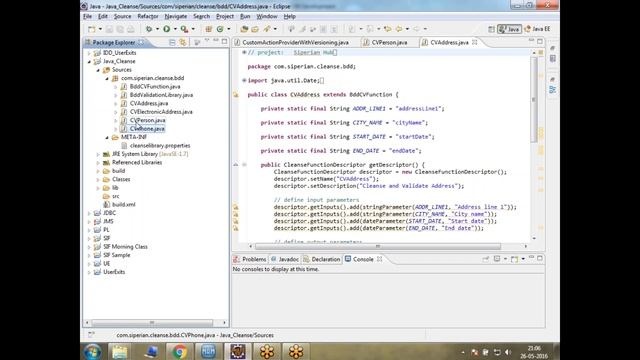The width and height of the screenshot is (640, 360).
Task: Click the Debug toolbar icon
Action: pyautogui.click(x=149, y=29)
